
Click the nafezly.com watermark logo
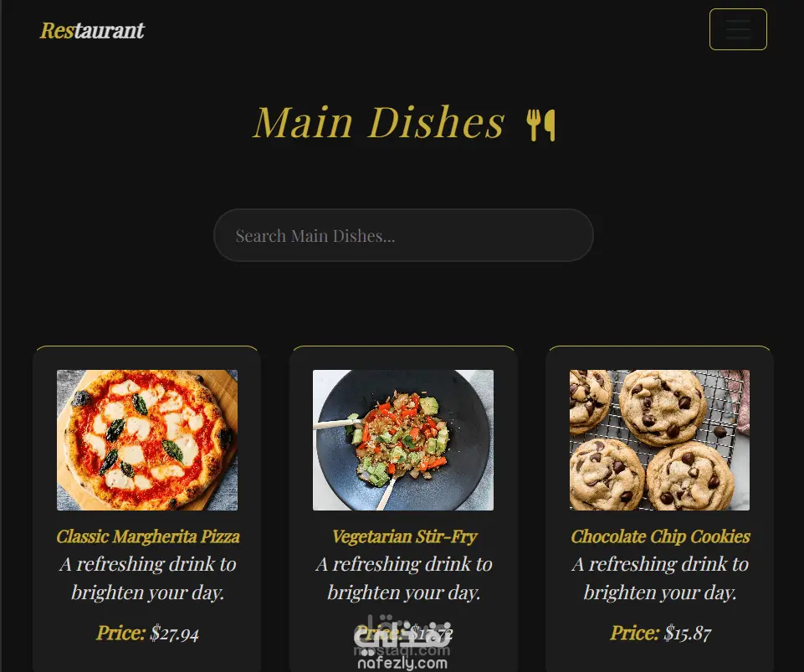402,642
